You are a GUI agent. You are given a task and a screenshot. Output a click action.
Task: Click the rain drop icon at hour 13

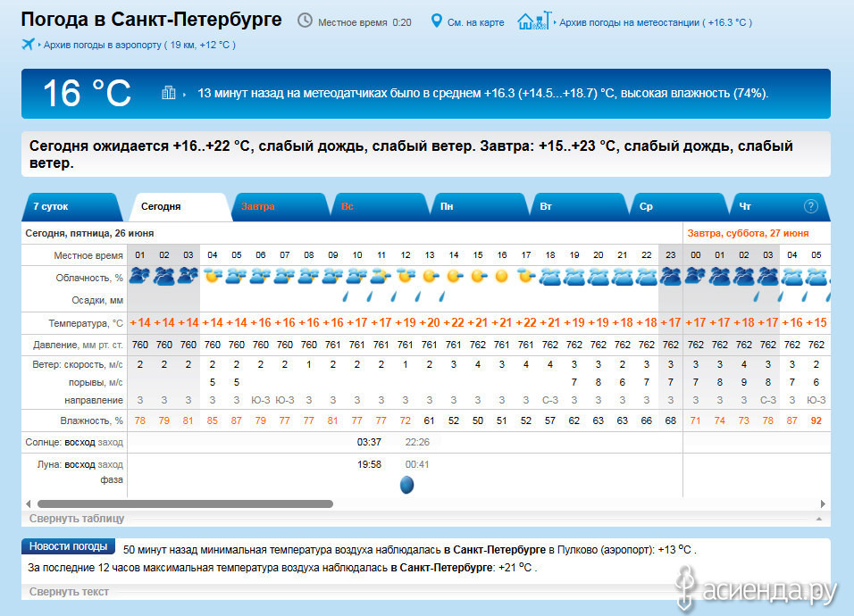(x=441, y=296)
